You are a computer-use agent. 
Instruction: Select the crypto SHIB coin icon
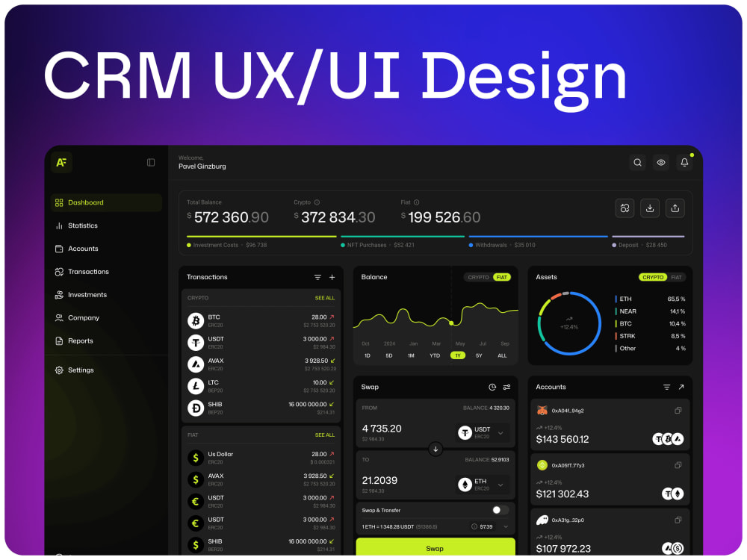pyautogui.click(x=196, y=408)
